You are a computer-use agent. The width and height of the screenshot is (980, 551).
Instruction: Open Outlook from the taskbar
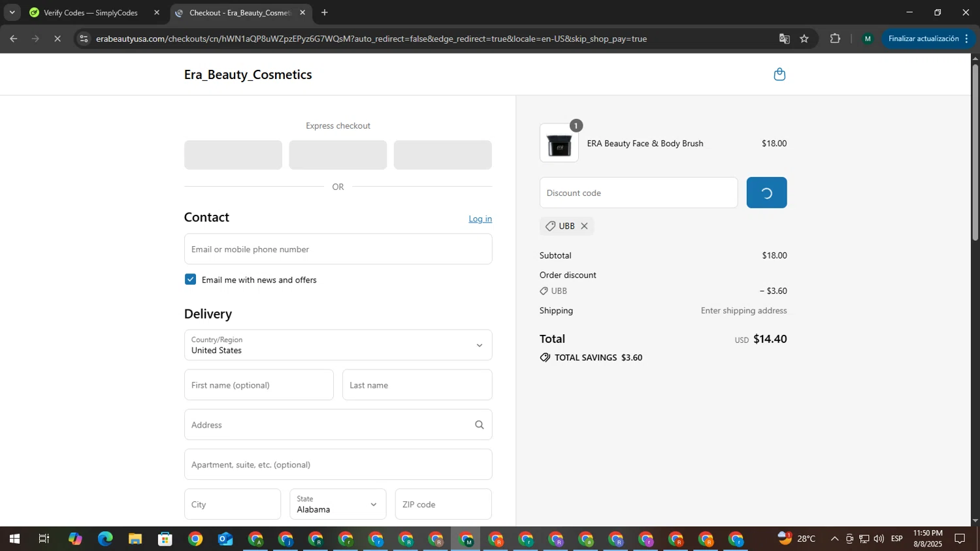tap(225, 539)
